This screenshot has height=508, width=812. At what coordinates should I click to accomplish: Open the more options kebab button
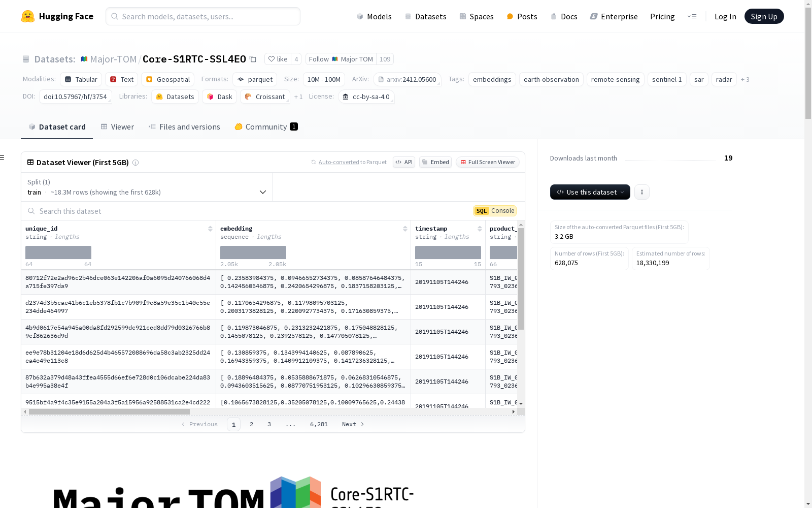tap(642, 192)
